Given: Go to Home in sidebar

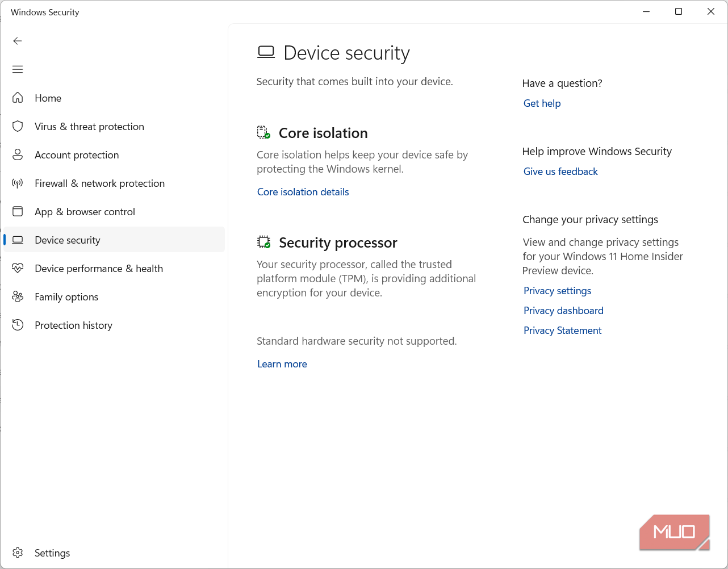Looking at the screenshot, I should [x=48, y=98].
